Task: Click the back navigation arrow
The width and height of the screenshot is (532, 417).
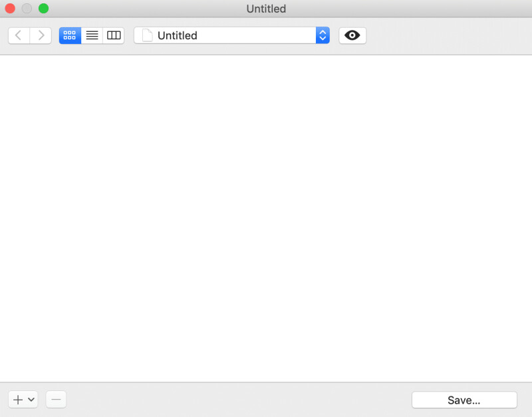Action: 18,35
